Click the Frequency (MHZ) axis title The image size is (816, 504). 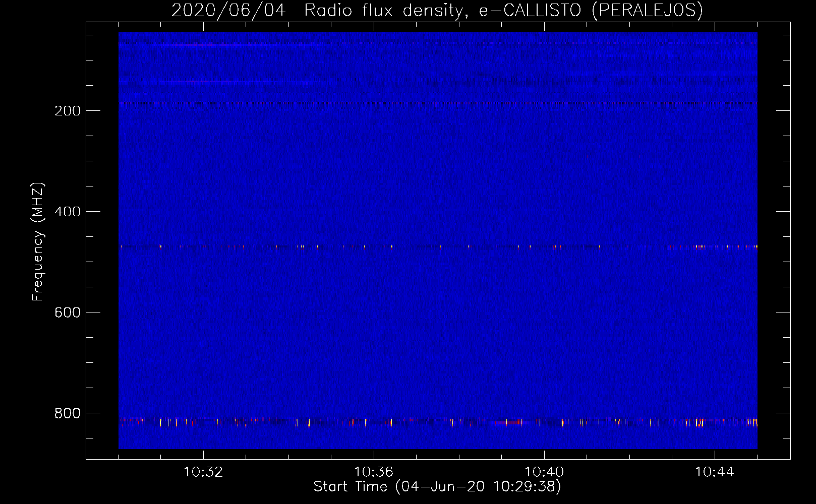point(38,242)
